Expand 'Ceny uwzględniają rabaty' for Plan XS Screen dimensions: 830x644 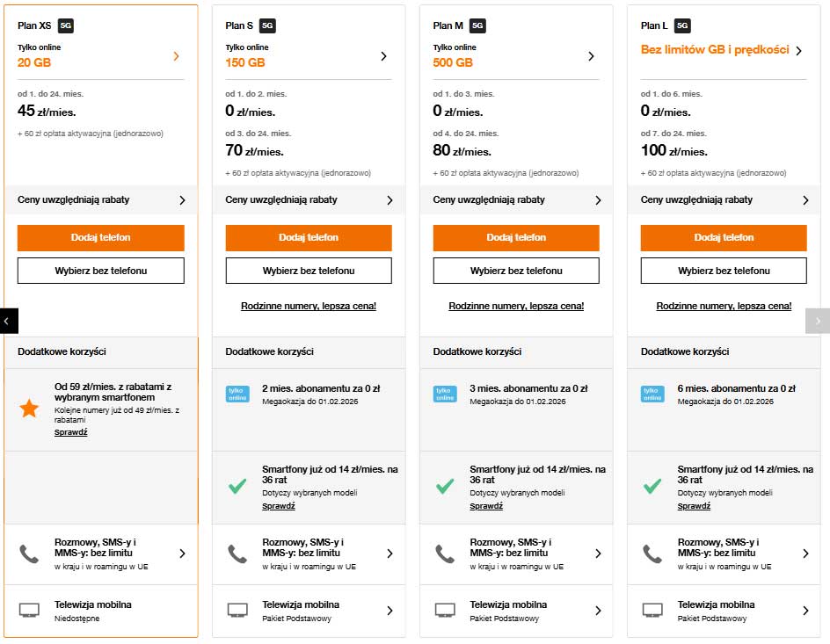pyautogui.click(x=100, y=199)
